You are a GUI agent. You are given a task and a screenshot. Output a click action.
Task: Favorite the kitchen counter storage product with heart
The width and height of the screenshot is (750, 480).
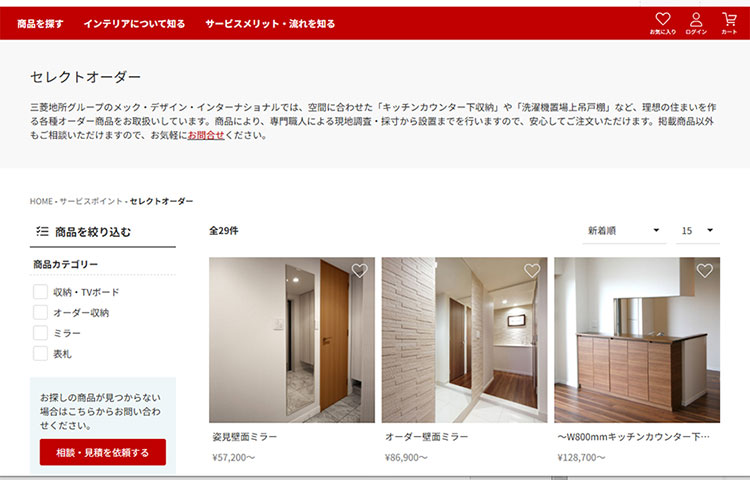pos(705,271)
